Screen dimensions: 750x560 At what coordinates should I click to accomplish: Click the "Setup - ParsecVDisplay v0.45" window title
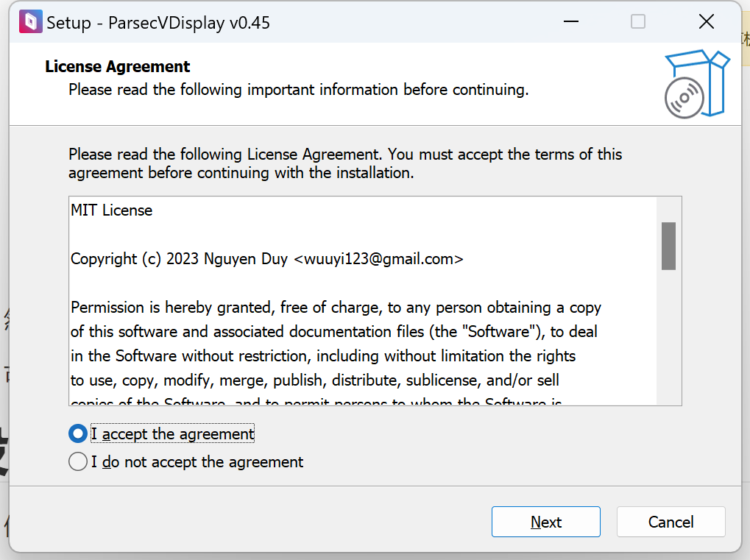coord(158,23)
